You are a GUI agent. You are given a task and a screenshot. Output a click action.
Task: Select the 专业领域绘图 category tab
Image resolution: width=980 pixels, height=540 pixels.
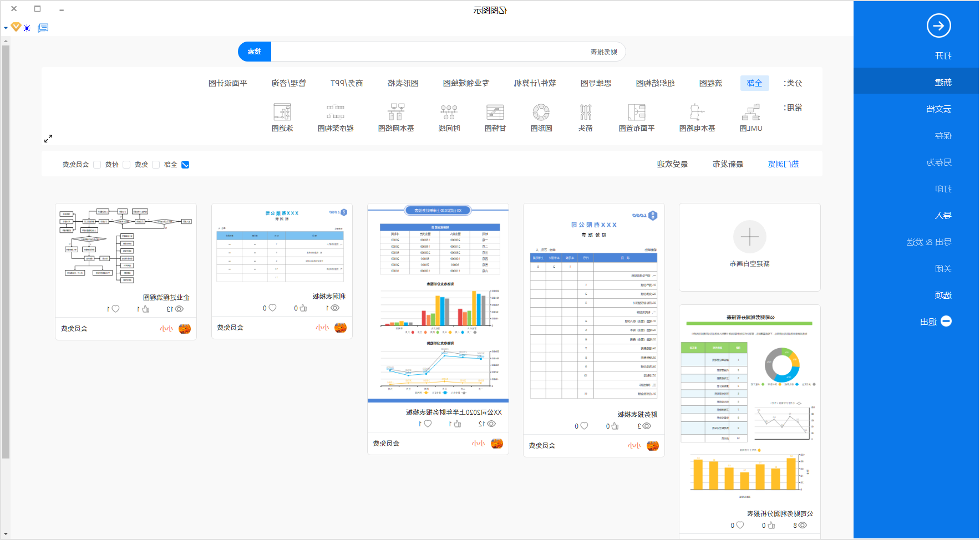point(466,83)
